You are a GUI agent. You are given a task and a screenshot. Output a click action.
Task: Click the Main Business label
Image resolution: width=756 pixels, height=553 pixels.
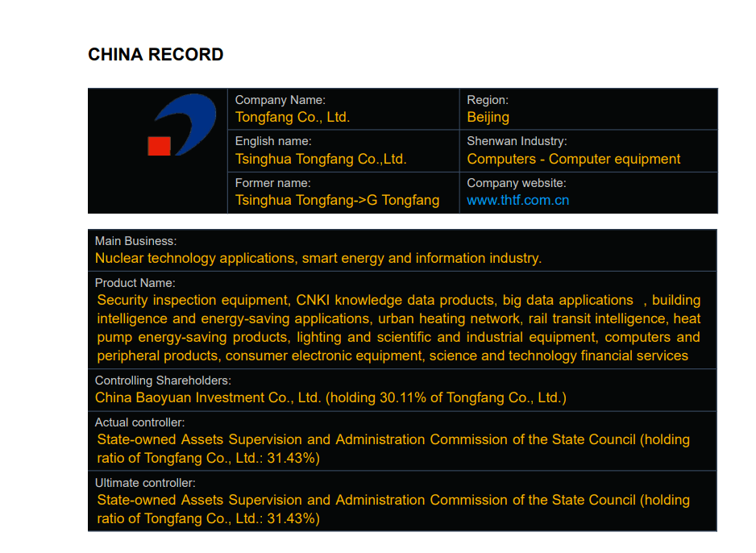(135, 241)
